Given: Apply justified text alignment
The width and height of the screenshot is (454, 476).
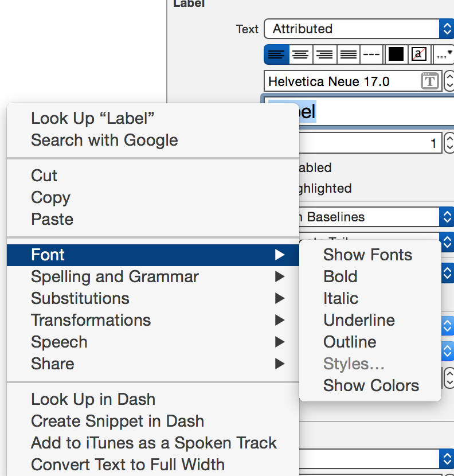Looking at the screenshot, I should click(348, 54).
